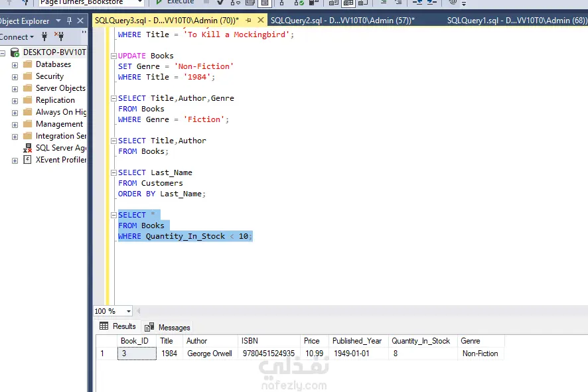Click the Integration Services folder icon
Image resolution: width=588 pixels, height=392 pixels.
27,136
